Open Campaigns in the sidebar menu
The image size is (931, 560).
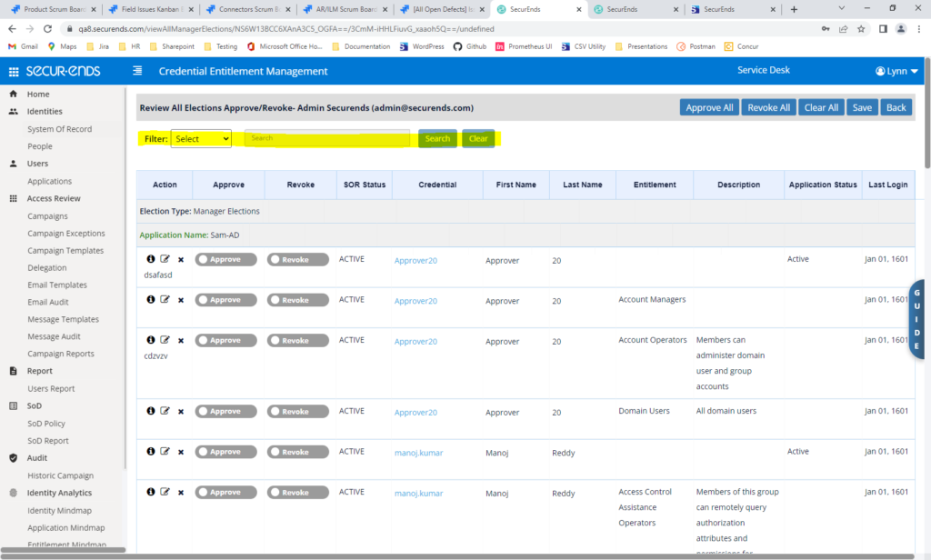pos(47,216)
